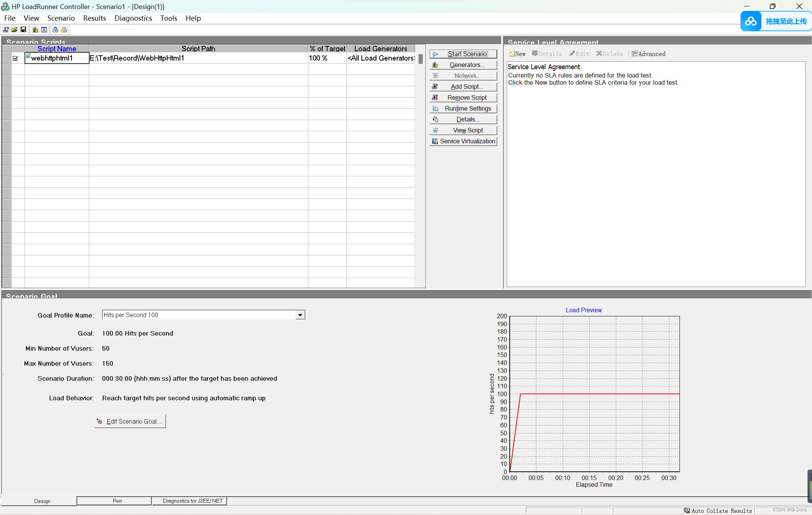Image resolution: width=812 pixels, height=515 pixels.
Task: Open Load Generators from toolbar icon
Action: 35,30
